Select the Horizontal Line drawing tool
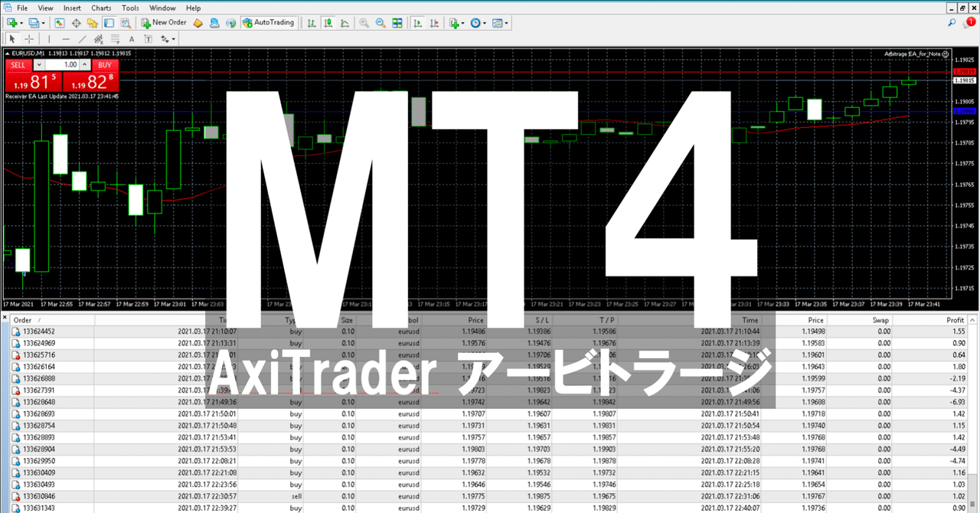Screen dimensions: 980x513 pos(66,38)
